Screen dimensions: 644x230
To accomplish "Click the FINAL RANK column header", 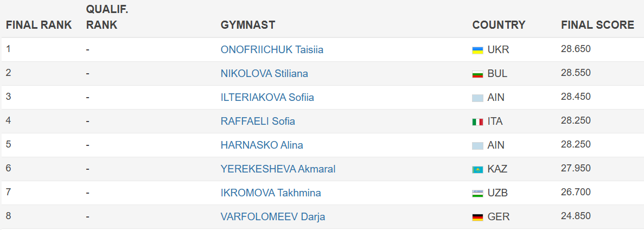I will 39,25.
